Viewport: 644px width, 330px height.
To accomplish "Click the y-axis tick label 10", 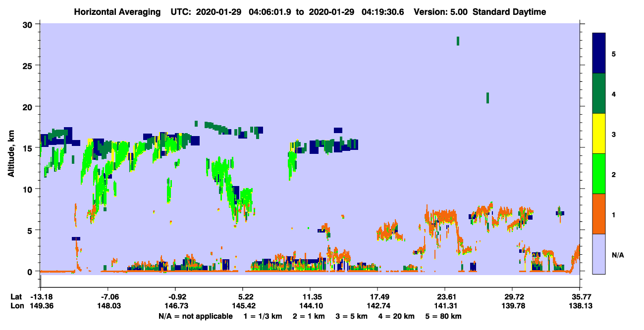I will 29,189.
